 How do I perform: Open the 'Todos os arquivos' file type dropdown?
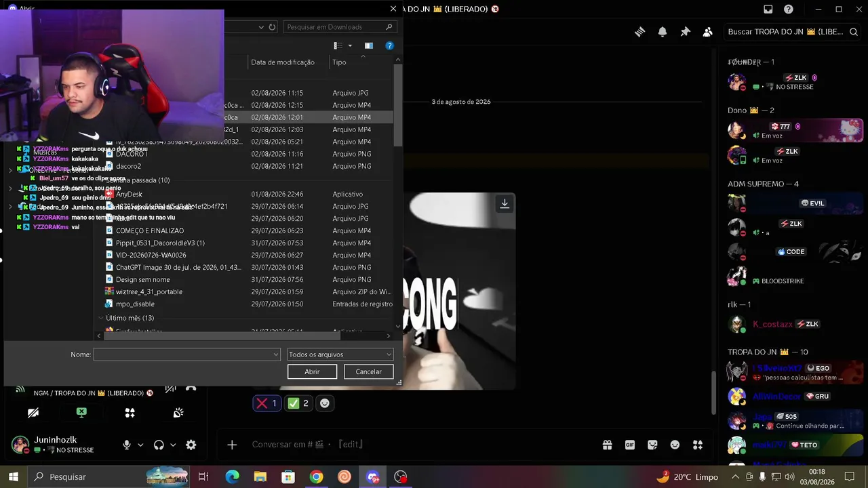pyautogui.click(x=340, y=354)
